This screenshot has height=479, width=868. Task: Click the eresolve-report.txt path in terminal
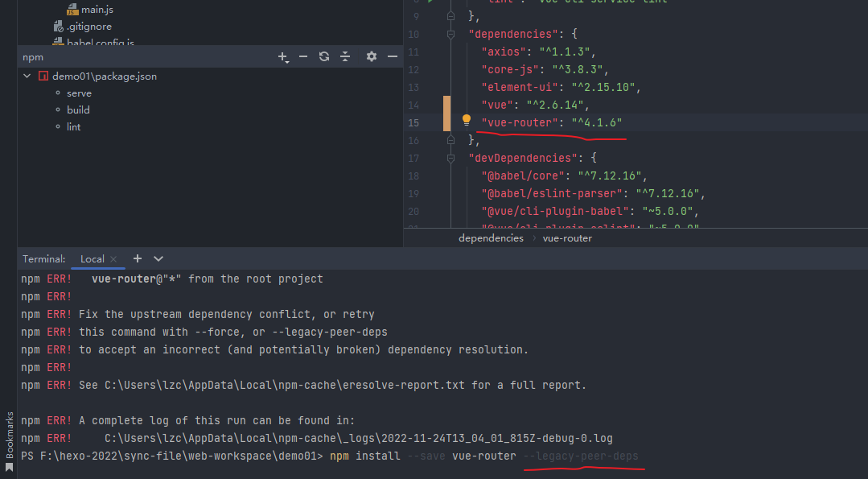point(285,385)
